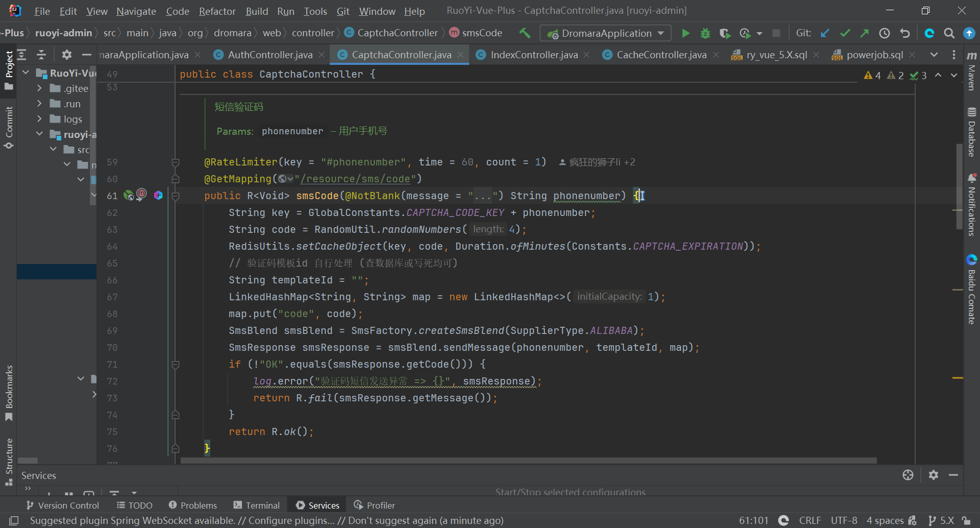Open the Navigate menu
980x528 pixels.
(x=136, y=11)
